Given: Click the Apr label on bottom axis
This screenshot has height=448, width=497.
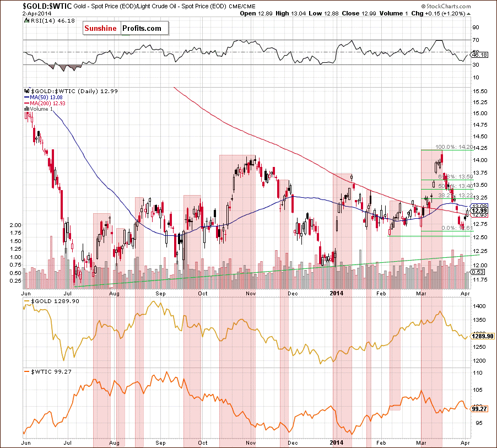Looking at the screenshot, I should coord(465,443).
